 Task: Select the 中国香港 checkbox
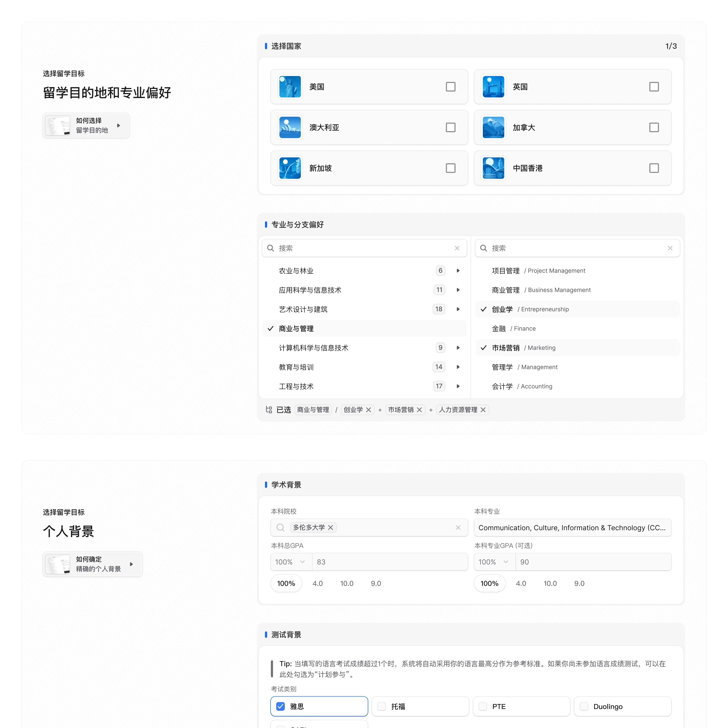pyautogui.click(x=654, y=168)
